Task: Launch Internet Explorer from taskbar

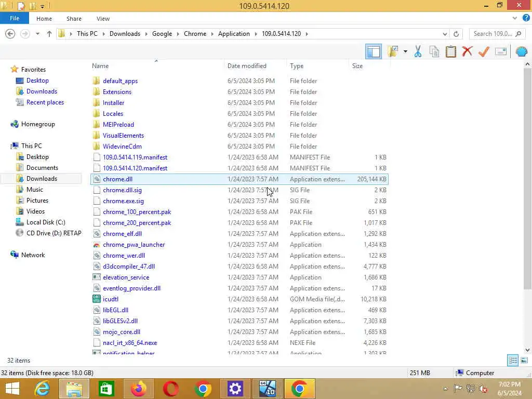Action: pyautogui.click(x=43, y=389)
